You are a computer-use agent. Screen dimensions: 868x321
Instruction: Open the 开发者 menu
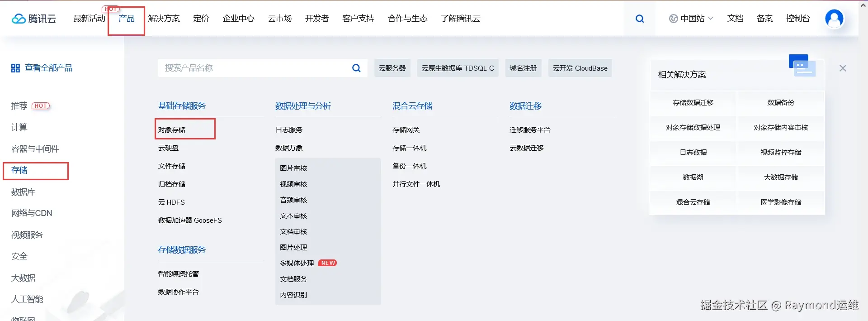(x=317, y=19)
